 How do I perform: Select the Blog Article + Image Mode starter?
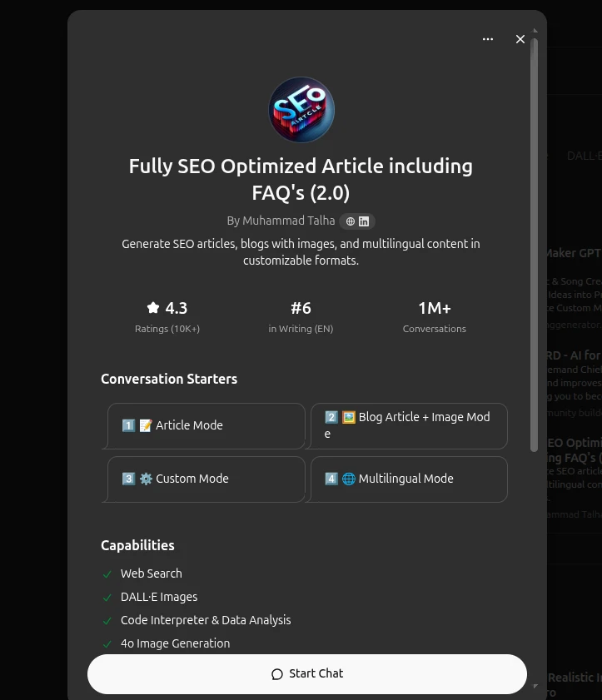point(409,426)
